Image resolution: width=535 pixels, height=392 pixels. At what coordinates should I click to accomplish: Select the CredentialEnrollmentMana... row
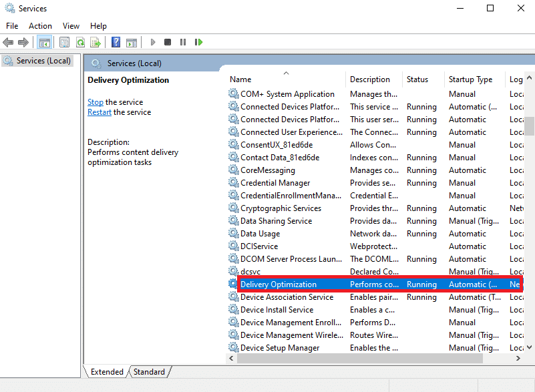point(375,195)
